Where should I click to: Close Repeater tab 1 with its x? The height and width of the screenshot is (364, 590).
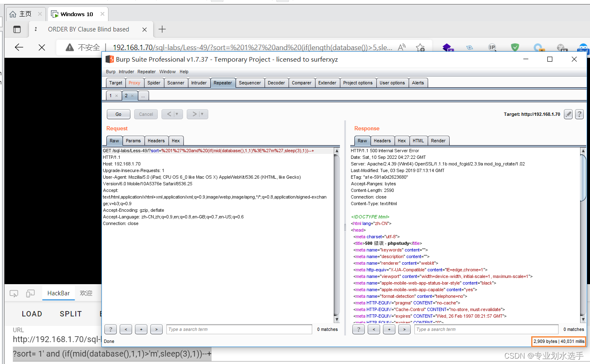pyautogui.click(x=117, y=96)
